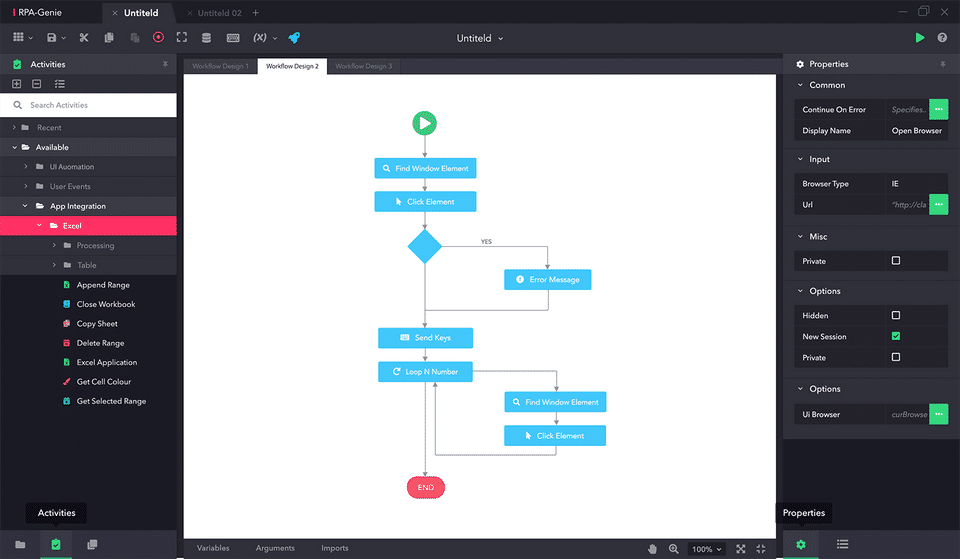Select the pan hand tool icon
Screen dimensions: 960x559
pyautogui.click(x=652, y=549)
